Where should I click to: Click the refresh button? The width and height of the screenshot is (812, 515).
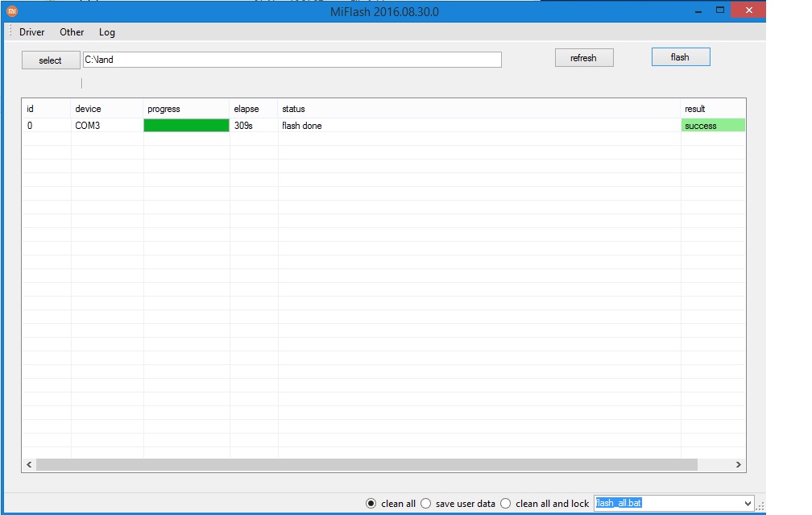[x=584, y=58]
